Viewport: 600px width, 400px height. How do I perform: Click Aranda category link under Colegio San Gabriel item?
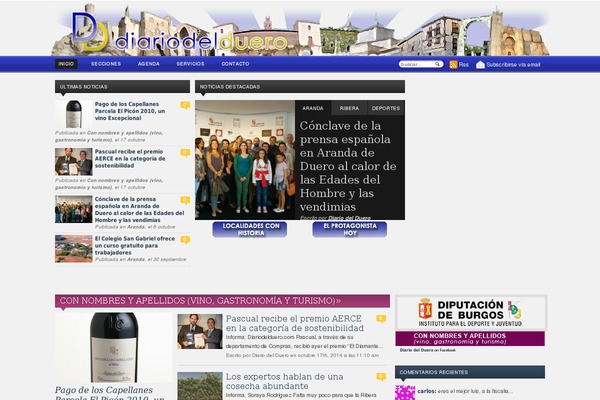[136, 260]
